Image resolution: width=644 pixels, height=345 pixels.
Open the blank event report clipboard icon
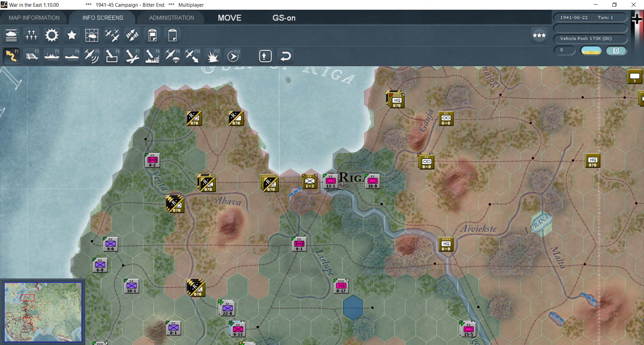(172, 35)
